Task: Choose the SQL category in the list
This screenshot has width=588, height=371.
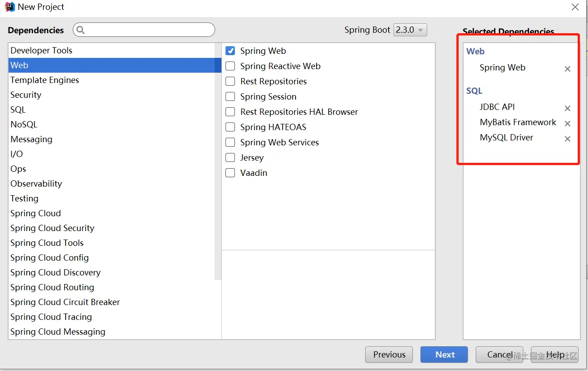Action: click(x=112, y=109)
